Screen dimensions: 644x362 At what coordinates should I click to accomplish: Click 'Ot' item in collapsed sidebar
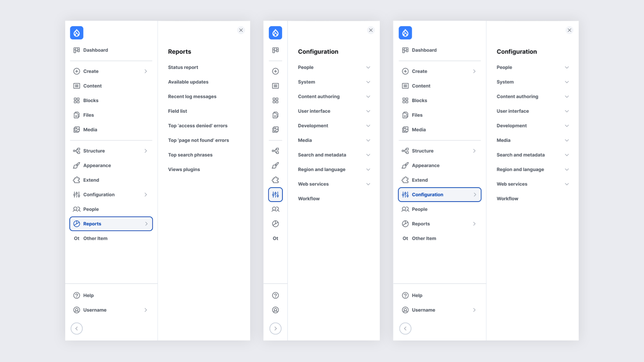[x=275, y=238]
